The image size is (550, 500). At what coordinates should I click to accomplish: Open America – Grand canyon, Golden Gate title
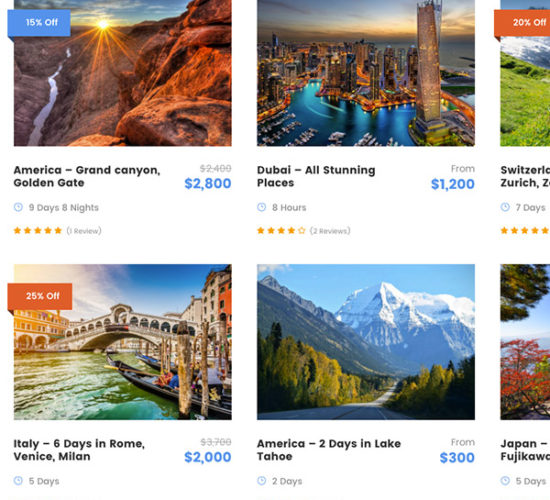(x=87, y=176)
